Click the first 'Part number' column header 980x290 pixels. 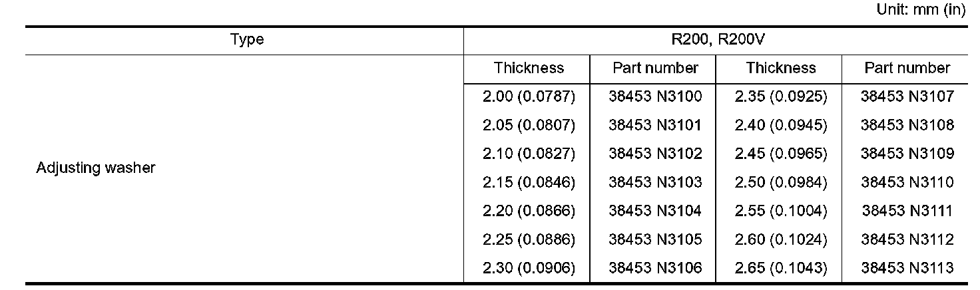[x=655, y=69]
